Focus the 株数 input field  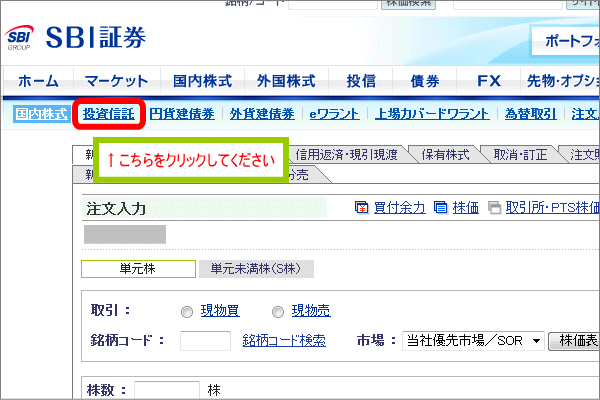[x=167, y=390]
